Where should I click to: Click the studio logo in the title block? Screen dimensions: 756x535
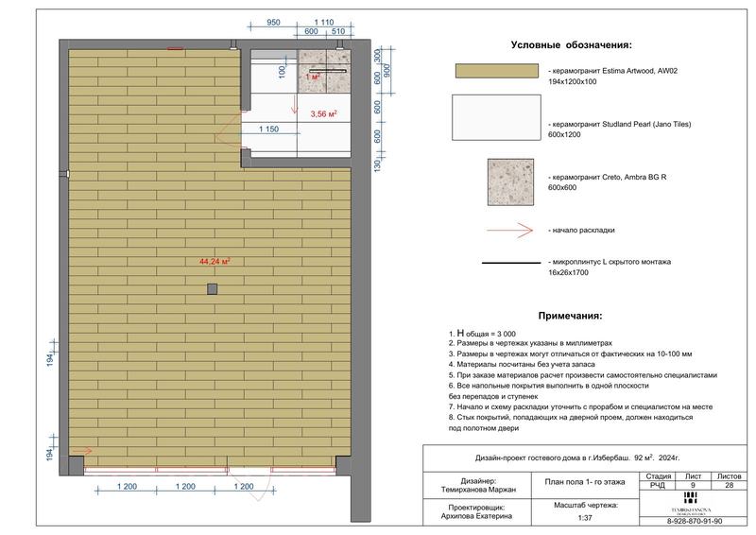pos(691,503)
